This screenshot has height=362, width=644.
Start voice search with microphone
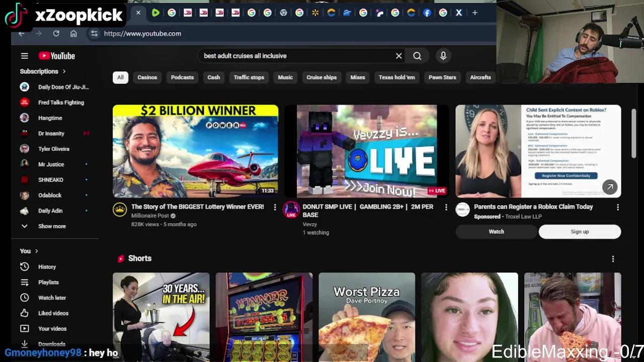pos(443,56)
